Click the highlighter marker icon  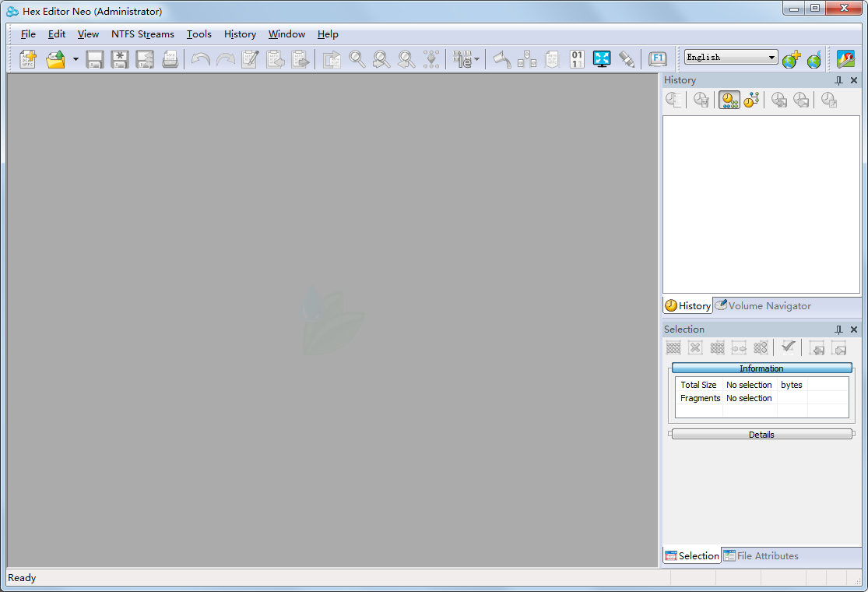click(x=627, y=58)
